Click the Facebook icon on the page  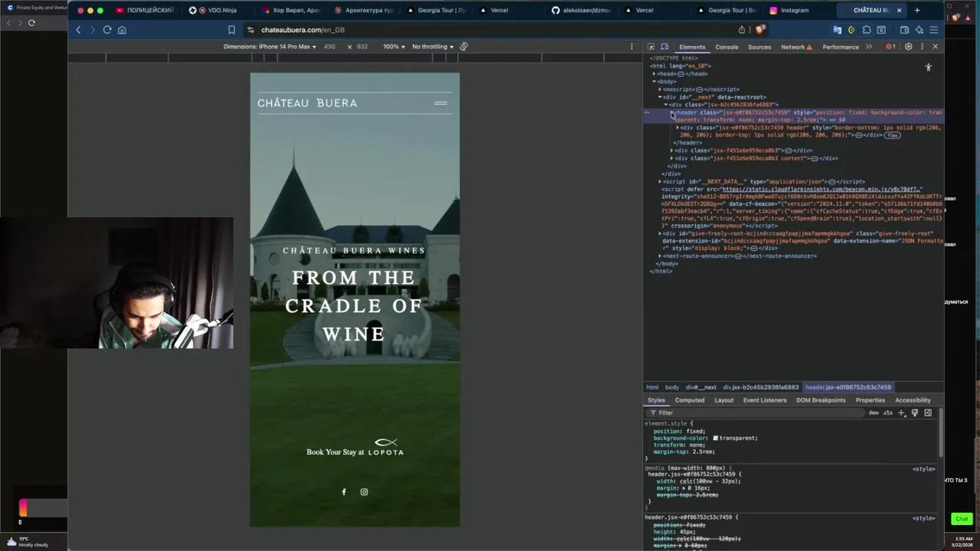(x=344, y=492)
